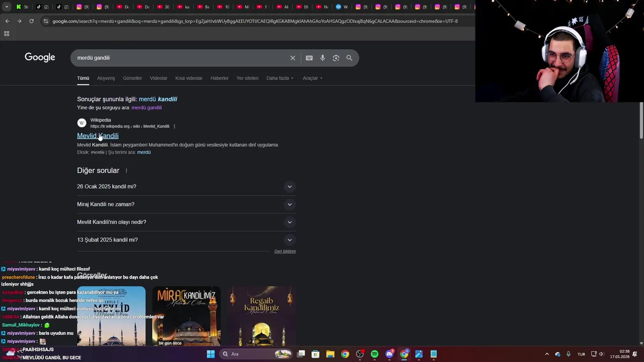644x362 pixels.
Task: Click the microphone tray icon
Action: click(x=568, y=354)
